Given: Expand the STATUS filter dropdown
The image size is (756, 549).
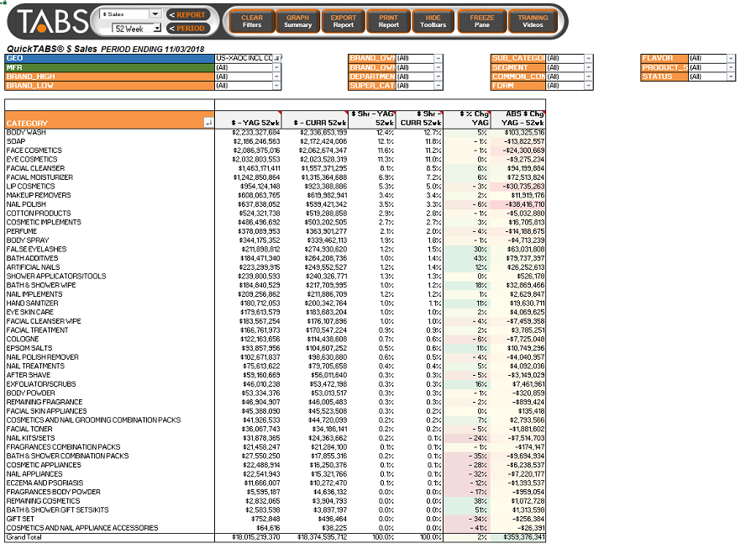Looking at the screenshot, I should coord(731,77).
